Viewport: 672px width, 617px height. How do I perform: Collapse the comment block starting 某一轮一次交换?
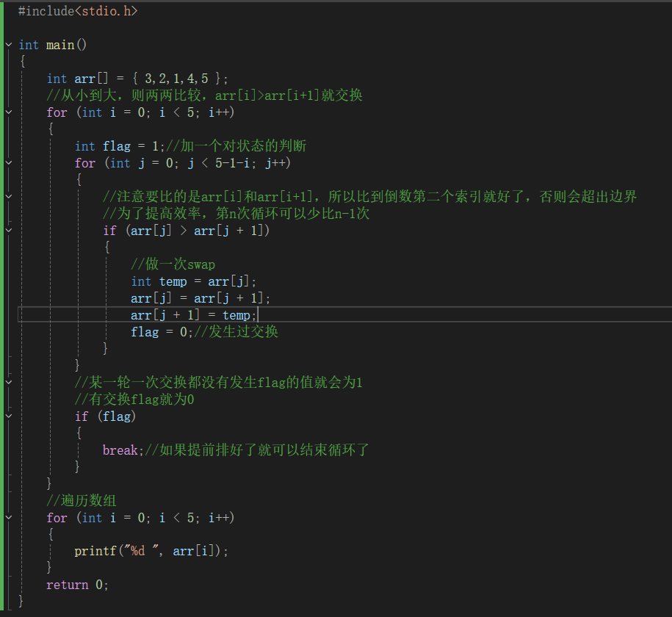click(x=9, y=383)
